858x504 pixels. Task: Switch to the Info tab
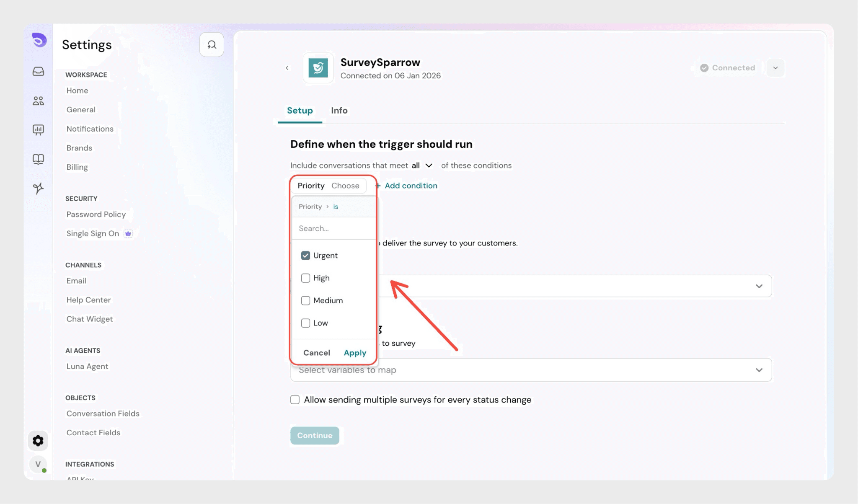point(339,111)
